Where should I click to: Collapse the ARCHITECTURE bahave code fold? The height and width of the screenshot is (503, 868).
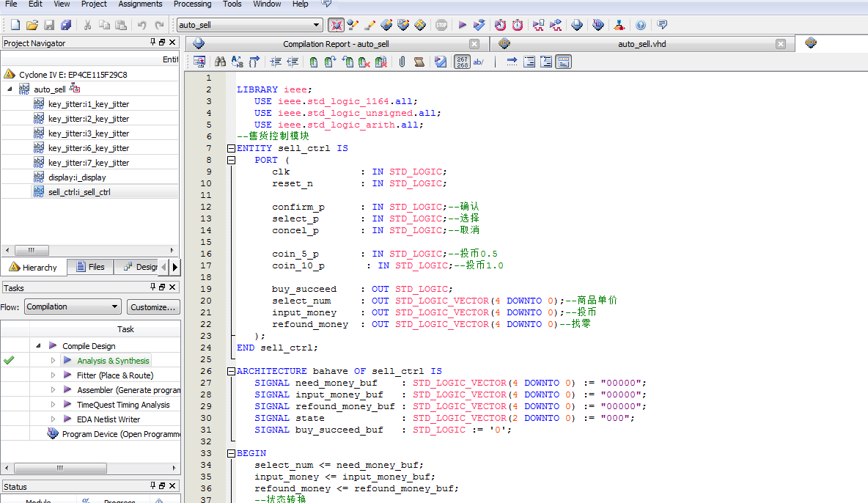pos(231,371)
